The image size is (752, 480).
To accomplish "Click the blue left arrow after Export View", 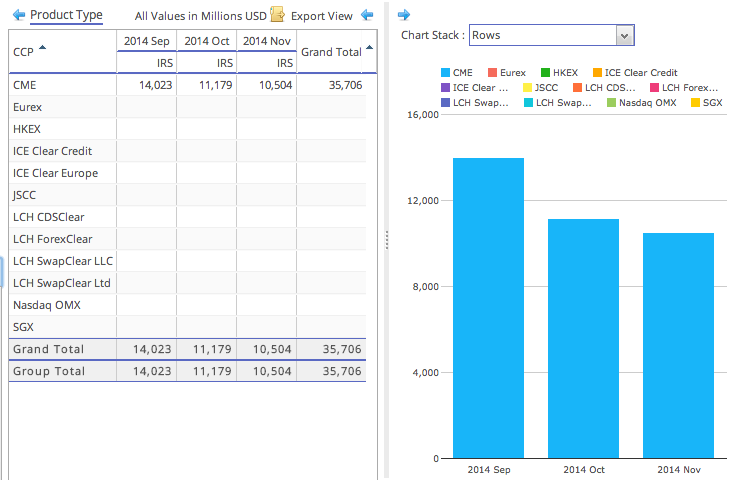I will point(367,15).
